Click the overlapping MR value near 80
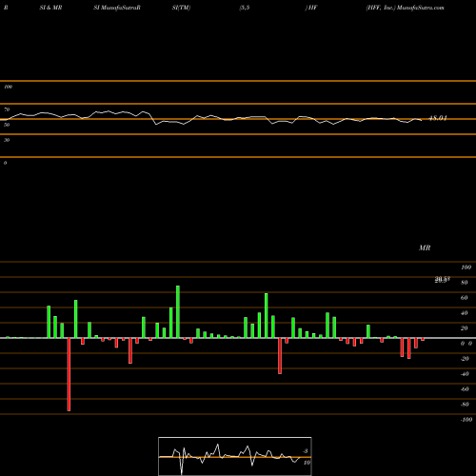 coord(443,280)
